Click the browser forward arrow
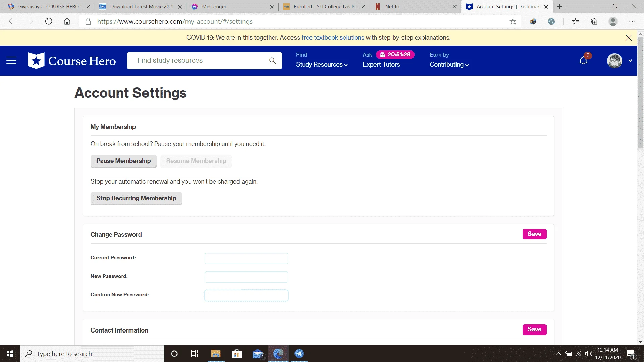Image resolution: width=644 pixels, height=362 pixels. [x=30, y=21]
